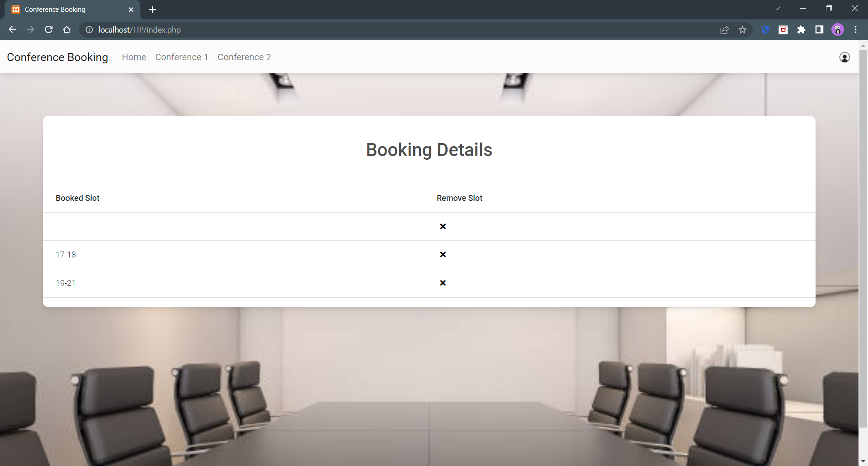868x466 pixels.
Task: View site information icon in address bar
Action: coord(90,30)
